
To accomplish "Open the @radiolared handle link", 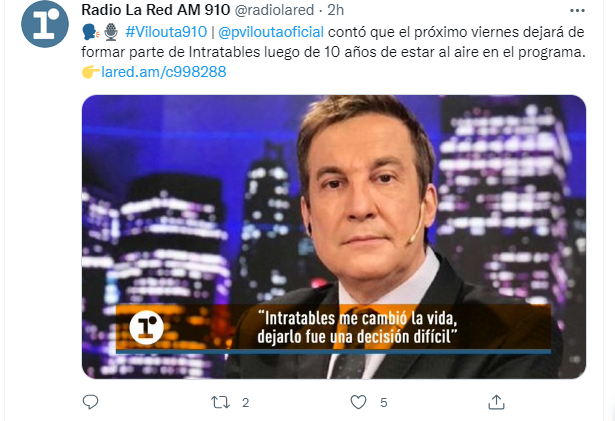I will coord(274,10).
